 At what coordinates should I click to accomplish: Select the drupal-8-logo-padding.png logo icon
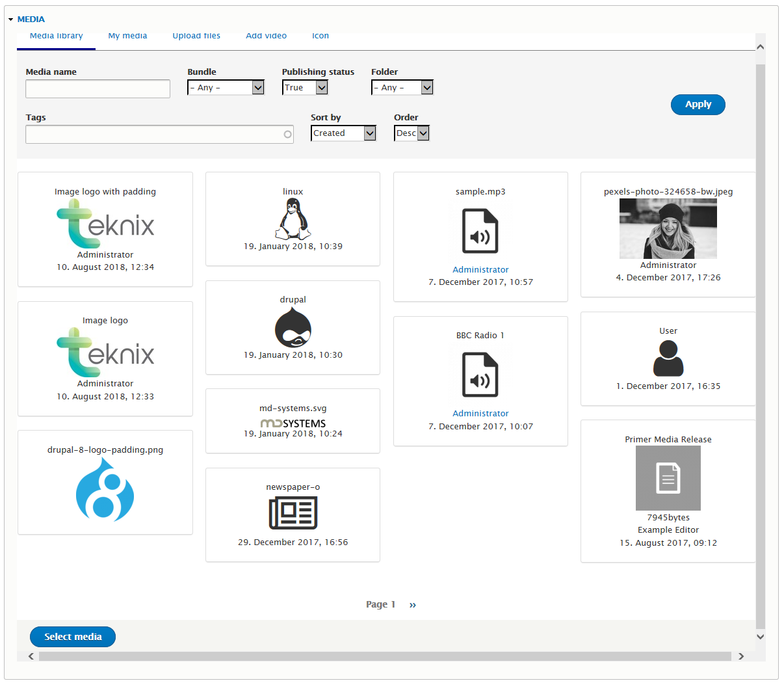pos(105,492)
